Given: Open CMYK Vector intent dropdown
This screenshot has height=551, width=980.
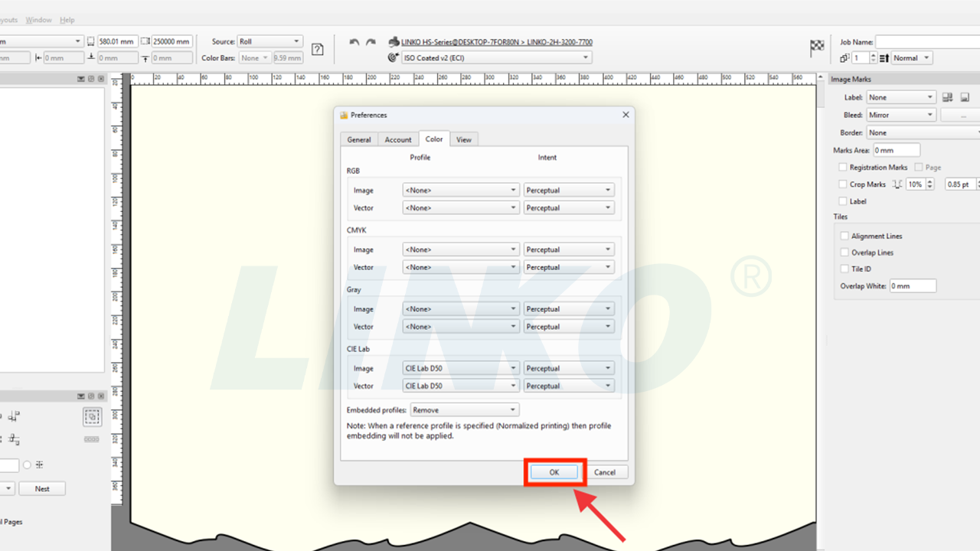Looking at the screenshot, I should pyautogui.click(x=569, y=267).
